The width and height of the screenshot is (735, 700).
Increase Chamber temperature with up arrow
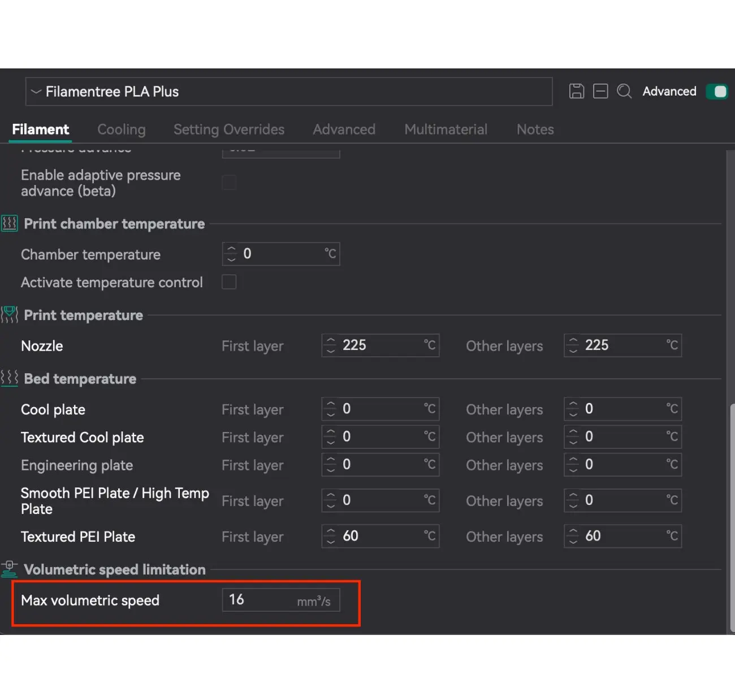pyautogui.click(x=231, y=249)
